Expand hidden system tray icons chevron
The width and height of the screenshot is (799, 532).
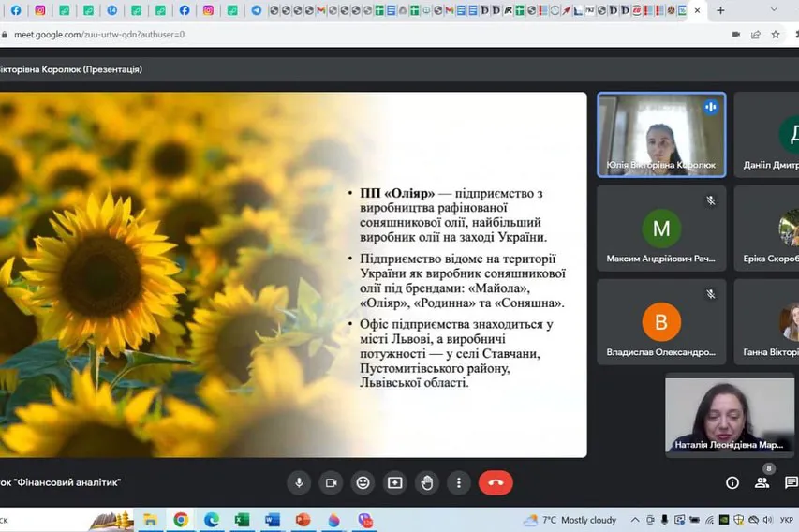click(x=635, y=520)
